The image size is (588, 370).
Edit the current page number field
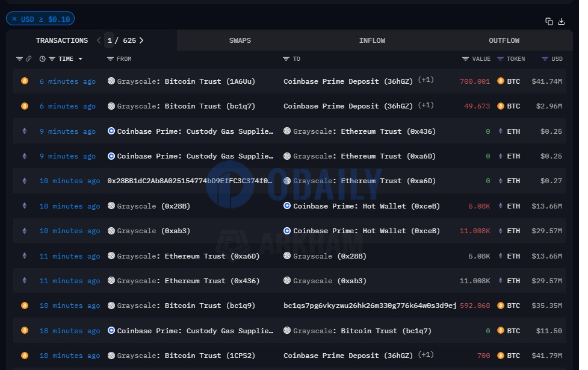click(110, 40)
